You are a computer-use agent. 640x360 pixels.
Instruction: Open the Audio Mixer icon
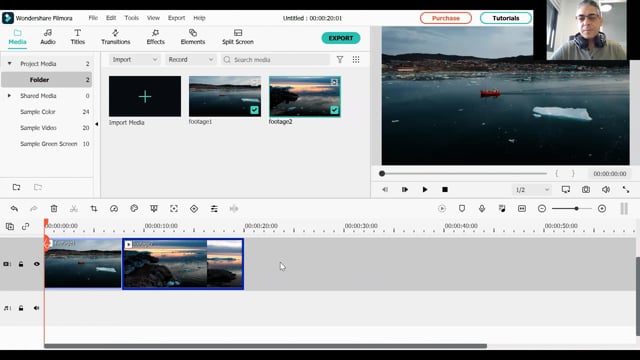pyautogui.click(x=502, y=209)
